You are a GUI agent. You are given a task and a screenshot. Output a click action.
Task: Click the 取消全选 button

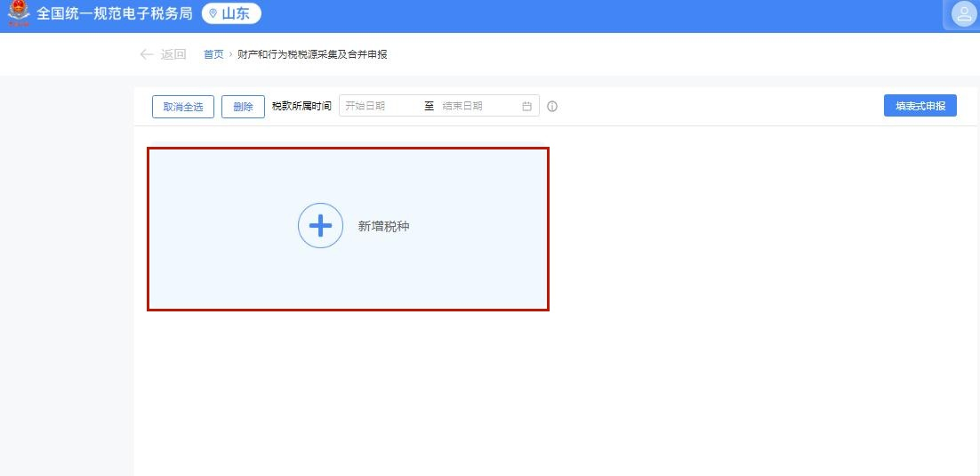pyautogui.click(x=183, y=107)
